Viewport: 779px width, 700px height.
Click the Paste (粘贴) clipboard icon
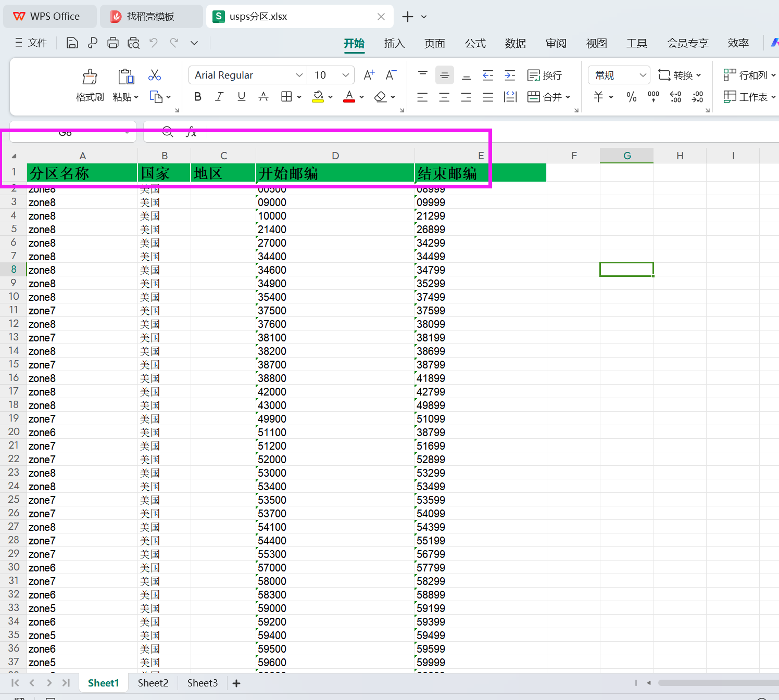click(125, 77)
